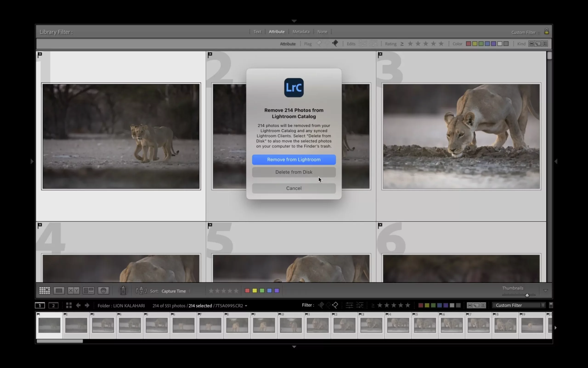Click the Library Filter lock icon
Screen dimensions: 588x368
546,32
